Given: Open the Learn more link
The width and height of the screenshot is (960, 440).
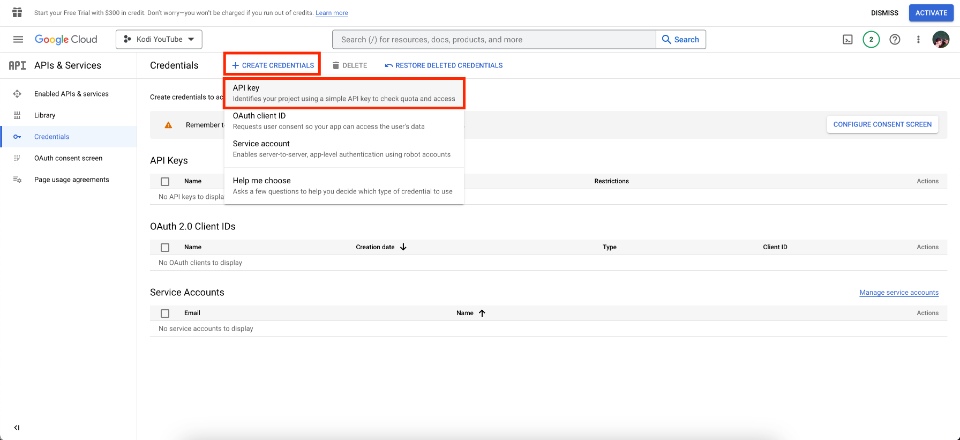Looking at the screenshot, I should (332, 13).
